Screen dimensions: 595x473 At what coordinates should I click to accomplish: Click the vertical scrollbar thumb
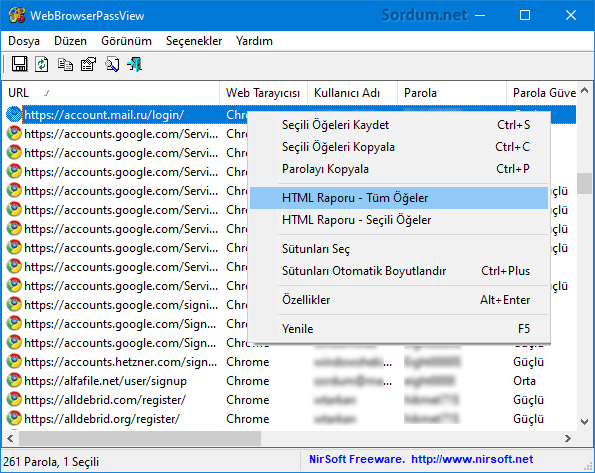point(584,184)
